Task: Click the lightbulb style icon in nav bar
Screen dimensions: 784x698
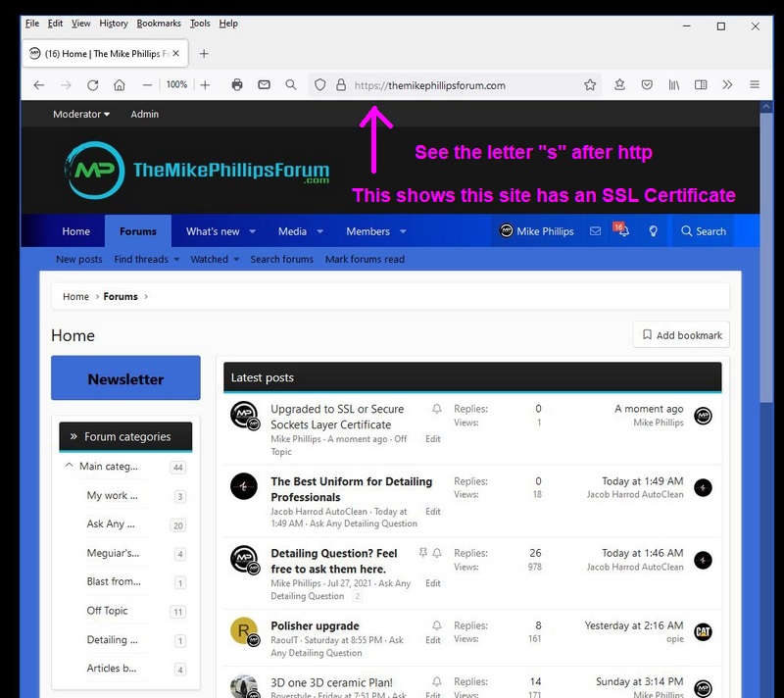Action: pyautogui.click(x=653, y=231)
